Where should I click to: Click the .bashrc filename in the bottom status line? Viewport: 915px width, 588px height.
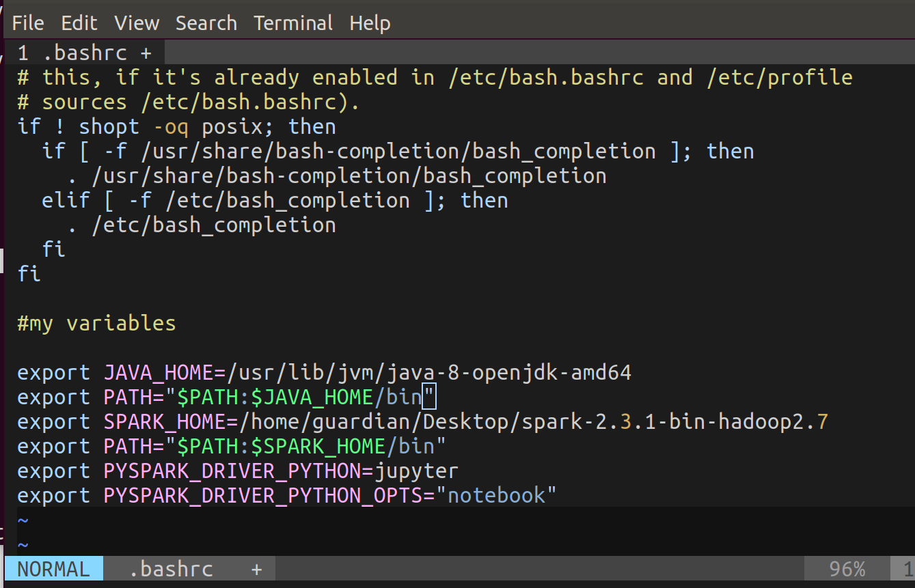tap(171, 569)
